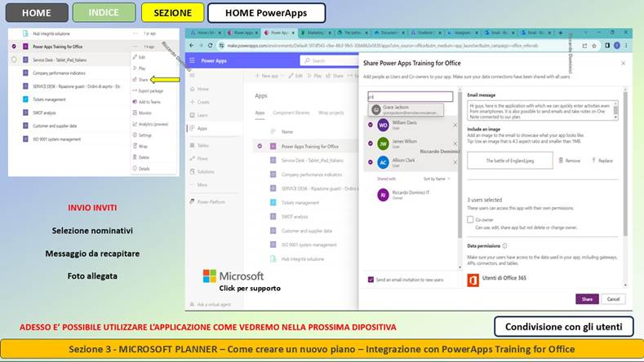This screenshot has width=644, height=362.
Task: Open the Power Apps waffle app launcher
Action: click(x=192, y=61)
